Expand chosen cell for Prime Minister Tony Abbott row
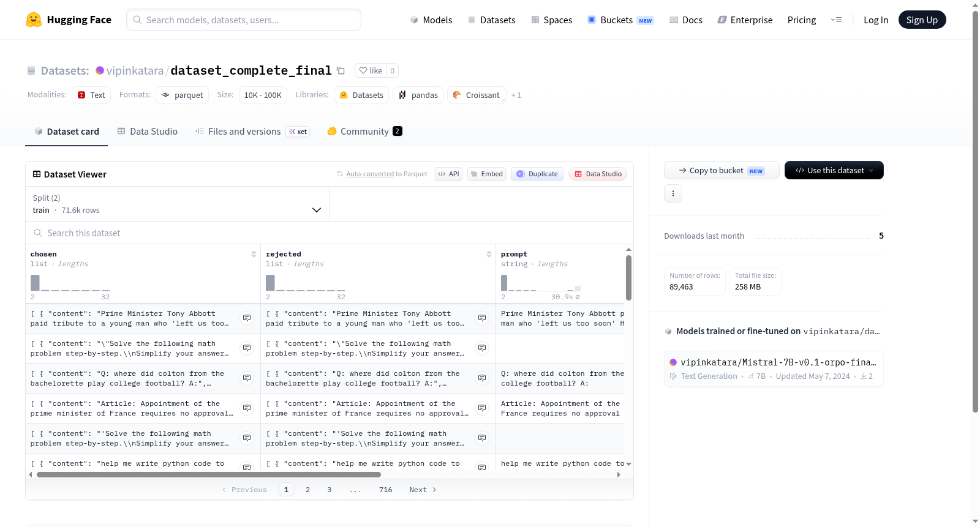This screenshot has height=527, width=980. (x=247, y=318)
